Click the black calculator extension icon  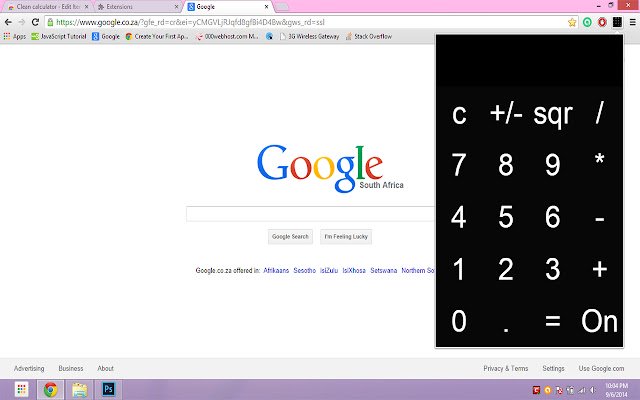(617, 22)
